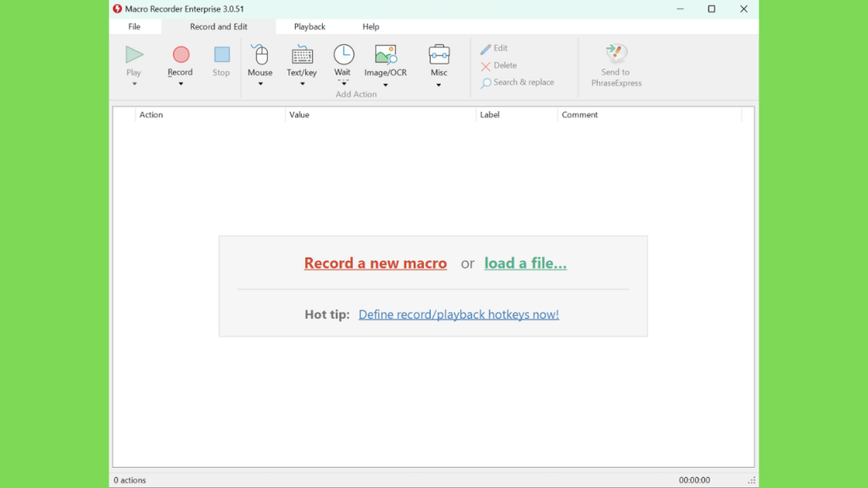The height and width of the screenshot is (488, 868).
Task: Minimize the Macro Recorder window
Action: 680,8
